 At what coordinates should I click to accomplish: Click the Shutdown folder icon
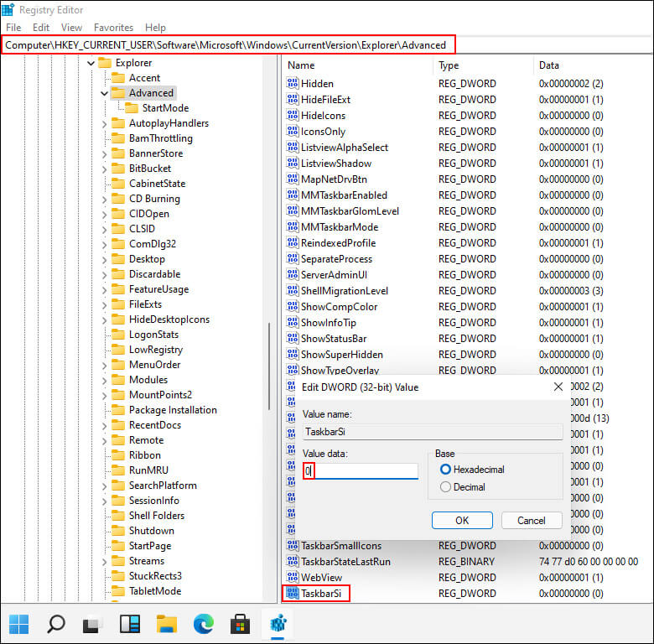click(x=118, y=531)
